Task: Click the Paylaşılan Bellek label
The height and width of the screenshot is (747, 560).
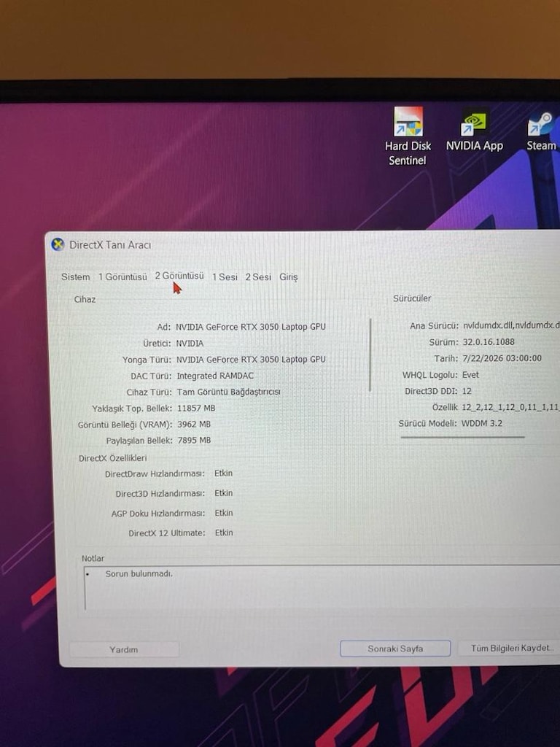Action: coord(139,441)
